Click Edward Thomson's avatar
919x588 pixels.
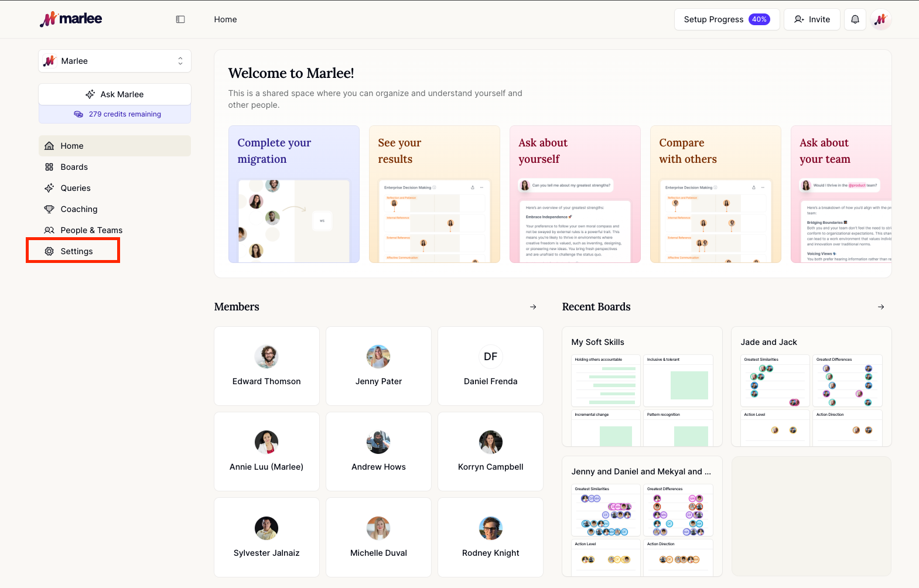[267, 357]
